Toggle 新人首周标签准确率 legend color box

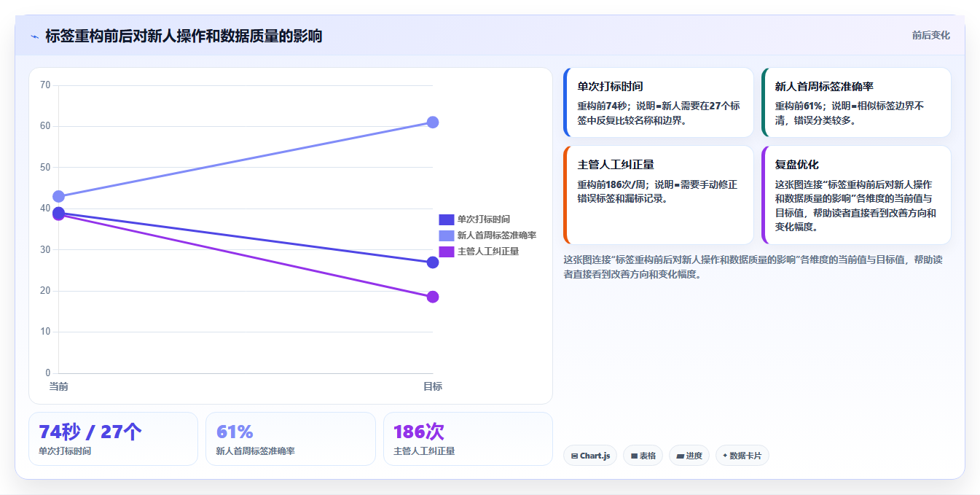pos(446,235)
